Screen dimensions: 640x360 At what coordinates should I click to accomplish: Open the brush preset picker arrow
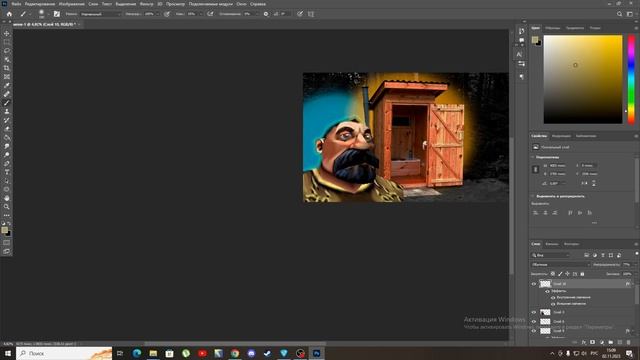click(48, 14)
